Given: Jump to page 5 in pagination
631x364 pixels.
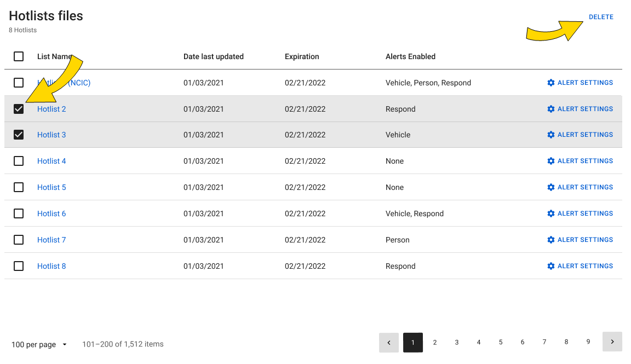Looking at the screenshot, I should 501,342.
